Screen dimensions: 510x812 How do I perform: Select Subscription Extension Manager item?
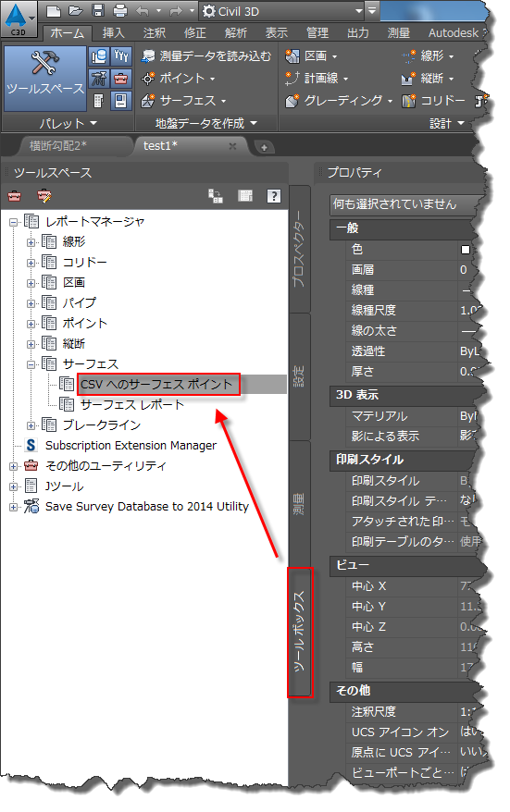131,446
